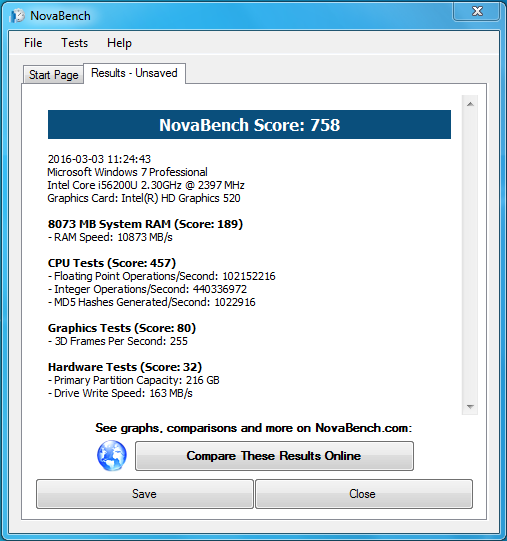Open the Tests menu

click(x=75, y=43)
